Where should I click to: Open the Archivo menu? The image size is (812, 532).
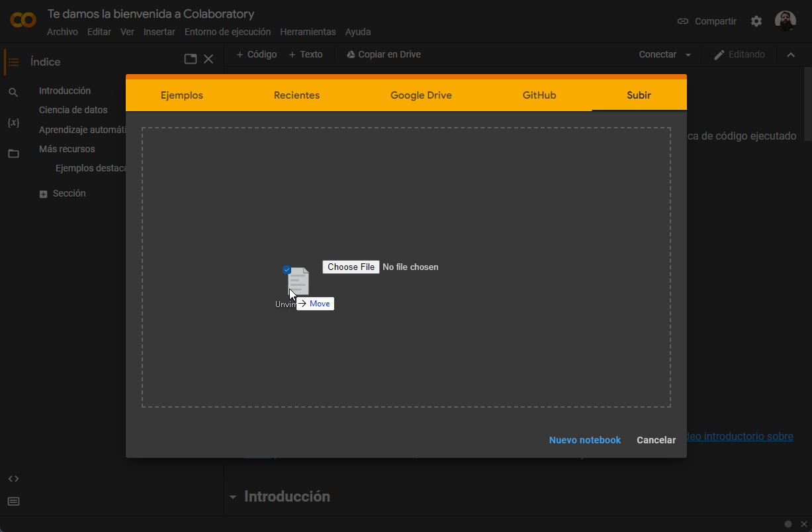62,32
